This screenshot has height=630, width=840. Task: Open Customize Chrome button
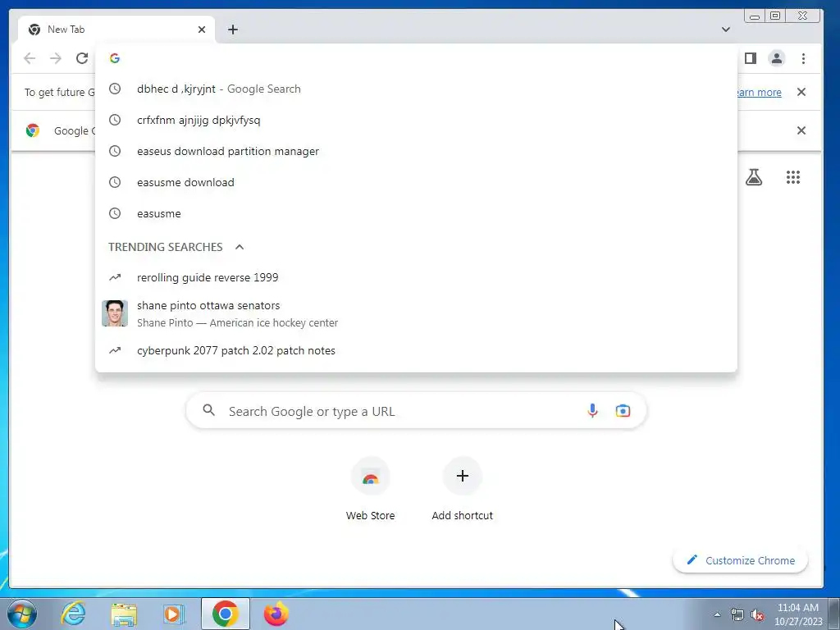point(741,560)
